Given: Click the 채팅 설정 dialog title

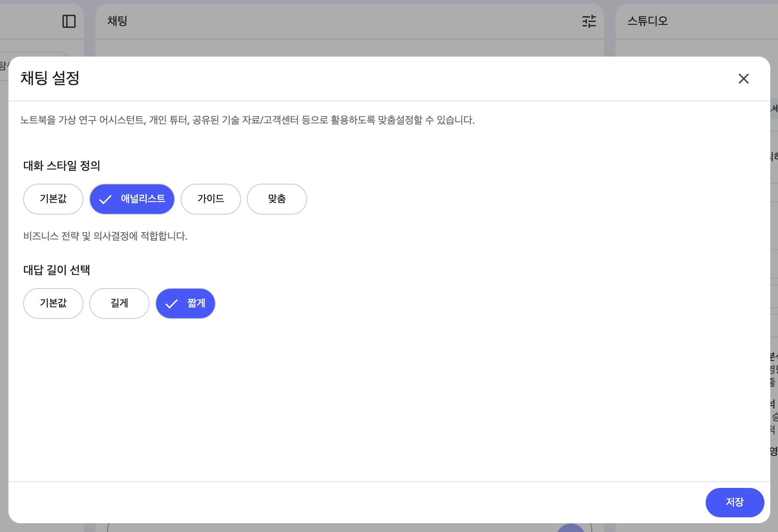Looking at the screenshot, I should 50,78.
